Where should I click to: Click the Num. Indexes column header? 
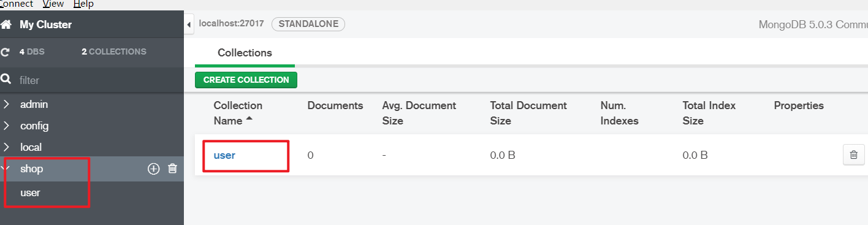click(x=620, y=113)
